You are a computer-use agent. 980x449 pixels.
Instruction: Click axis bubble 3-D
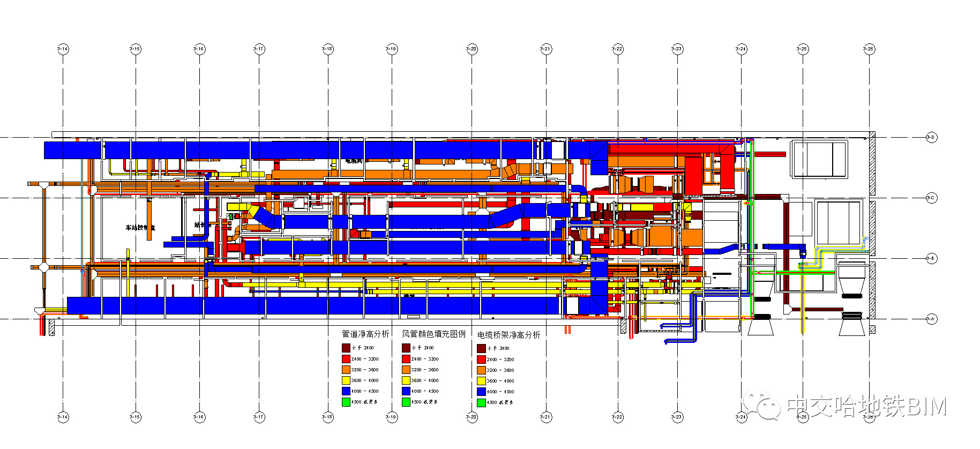click(931, 137)
